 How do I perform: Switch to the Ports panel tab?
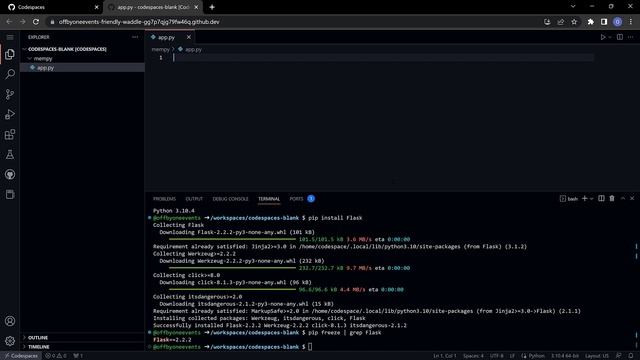coord(296,199)
